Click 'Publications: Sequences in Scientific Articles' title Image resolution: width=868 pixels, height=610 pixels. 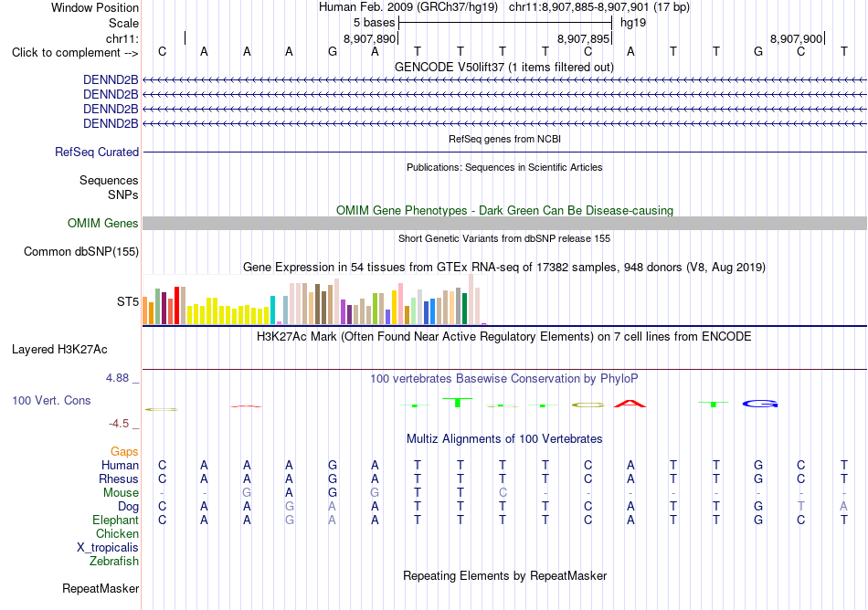[x=504, y=167]
